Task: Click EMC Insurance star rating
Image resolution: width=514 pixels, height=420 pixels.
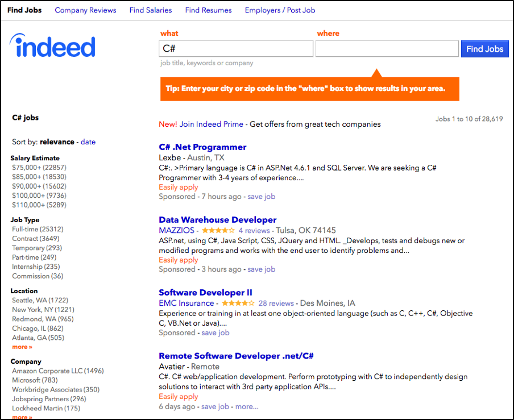Action: click(238, 303)
